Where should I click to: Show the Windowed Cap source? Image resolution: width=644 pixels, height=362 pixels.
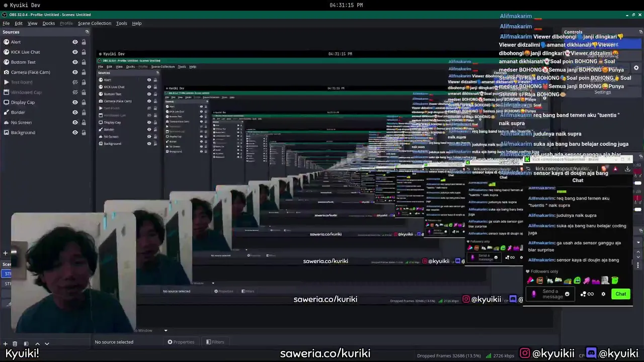coord(75,92)
